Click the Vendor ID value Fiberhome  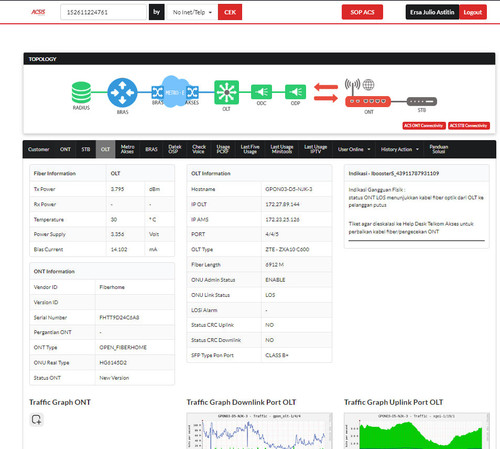112,287
